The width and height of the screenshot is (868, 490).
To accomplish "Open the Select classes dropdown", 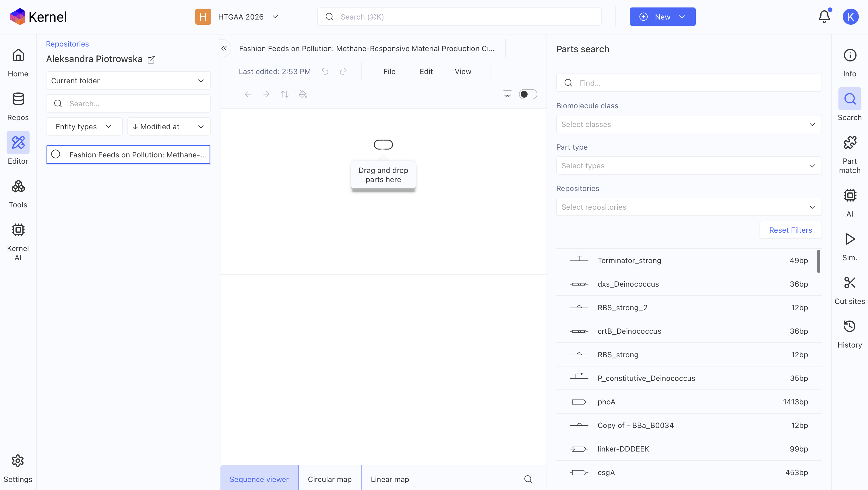I will pos(689,124).
